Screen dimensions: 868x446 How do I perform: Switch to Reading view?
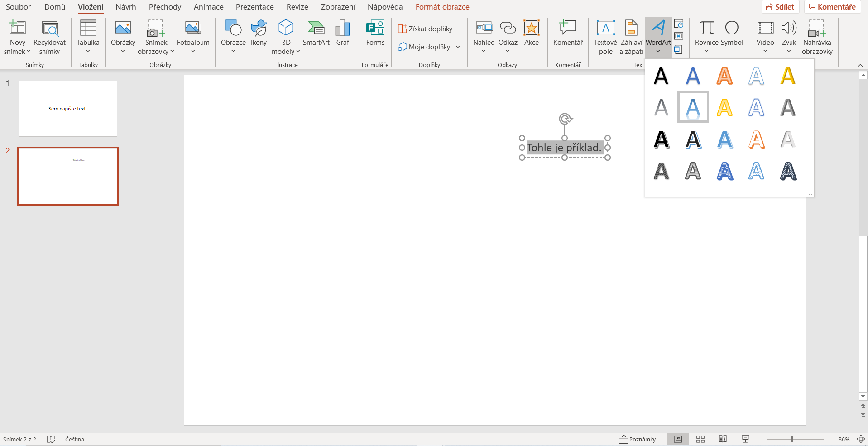click(723, 439)
